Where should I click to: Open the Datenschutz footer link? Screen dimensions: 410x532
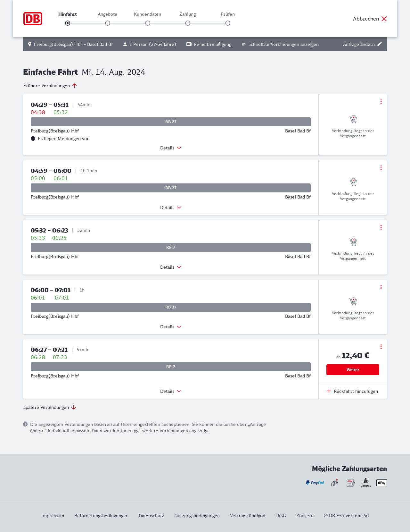pos(151,516)
